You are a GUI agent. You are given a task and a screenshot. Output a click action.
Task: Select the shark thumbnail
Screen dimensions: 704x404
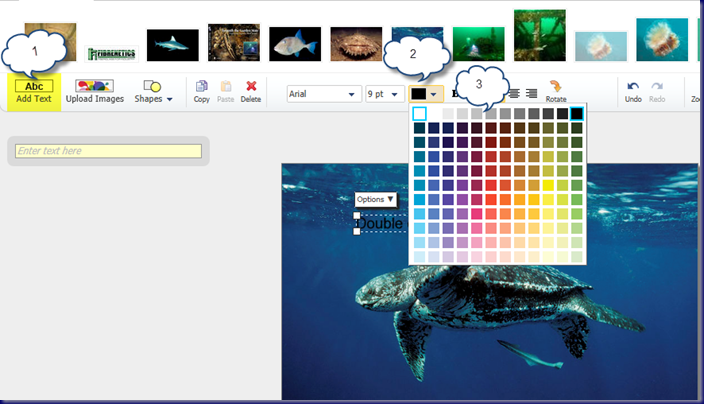coord(172,45)
